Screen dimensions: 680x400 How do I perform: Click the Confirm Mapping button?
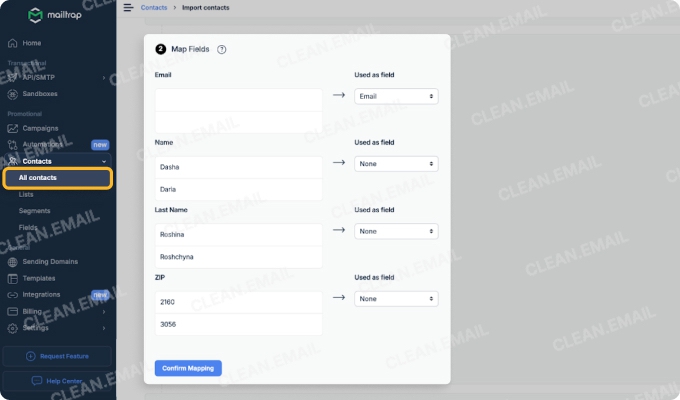[188, 368]
